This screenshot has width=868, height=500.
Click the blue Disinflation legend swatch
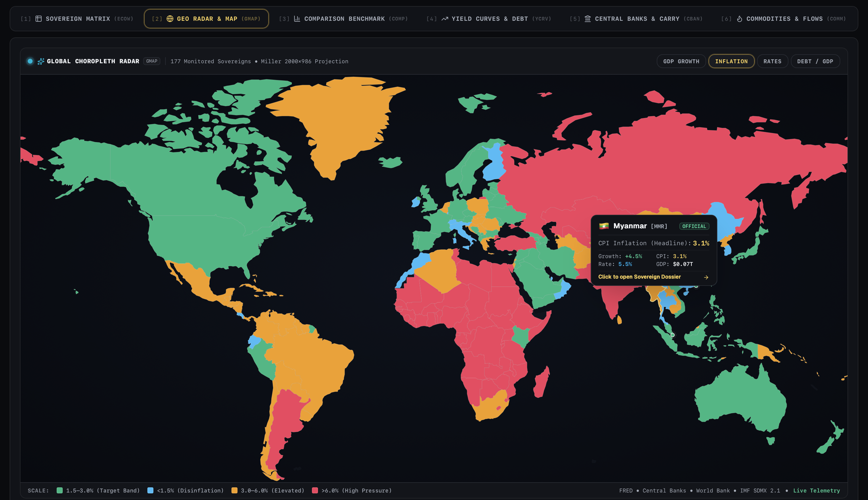click(150, 490)
